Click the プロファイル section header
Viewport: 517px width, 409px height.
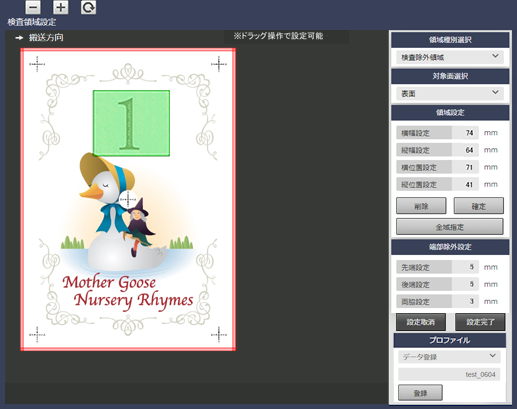449,340
